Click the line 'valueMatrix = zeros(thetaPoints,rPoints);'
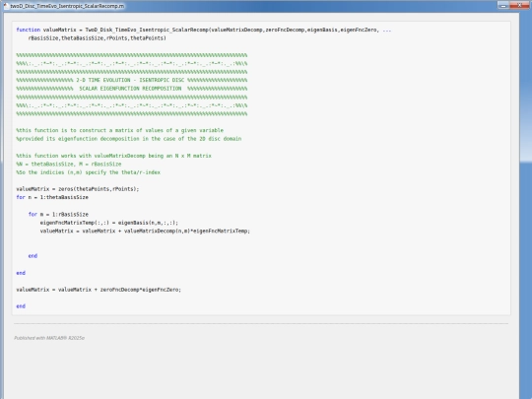532x399 pixels. click(78, 189)
